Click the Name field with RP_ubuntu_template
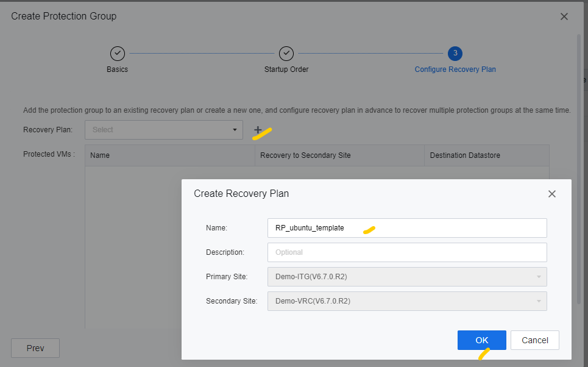The image size is (588, 367). (407, 228)
